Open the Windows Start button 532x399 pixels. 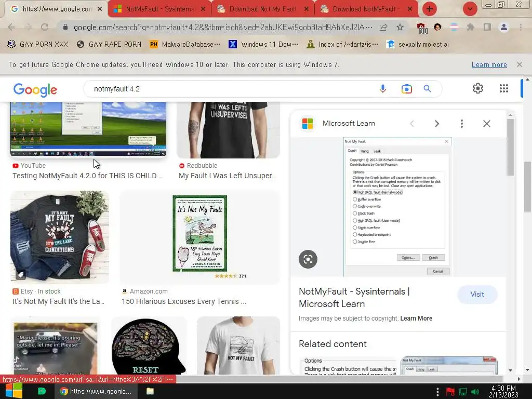coord(14,391)
